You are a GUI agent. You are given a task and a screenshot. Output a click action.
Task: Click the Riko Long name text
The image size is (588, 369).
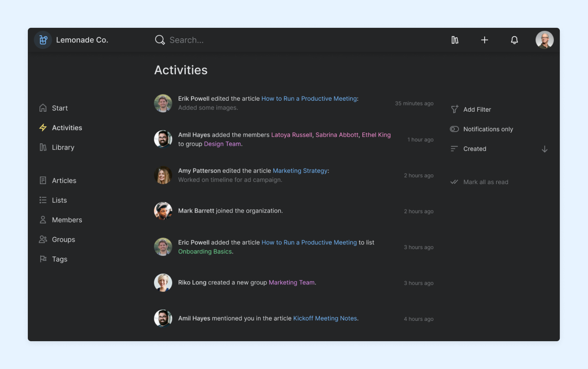pyautogui.click(x=192, y=282)
